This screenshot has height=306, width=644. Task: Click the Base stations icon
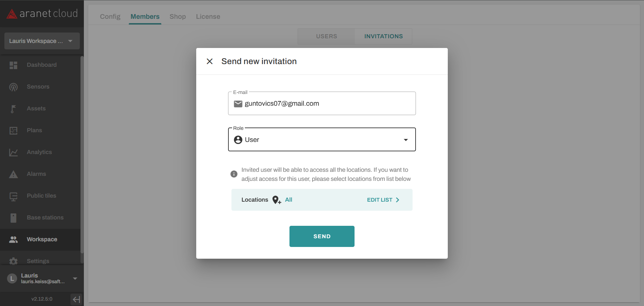[x=13, y=218]
